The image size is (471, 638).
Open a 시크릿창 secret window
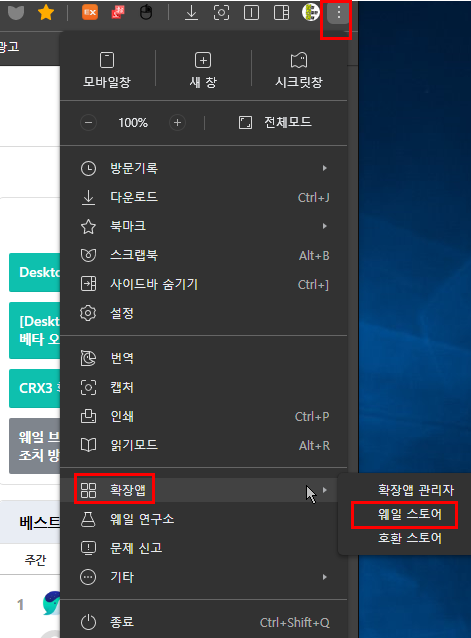click(x=299, y=70)
